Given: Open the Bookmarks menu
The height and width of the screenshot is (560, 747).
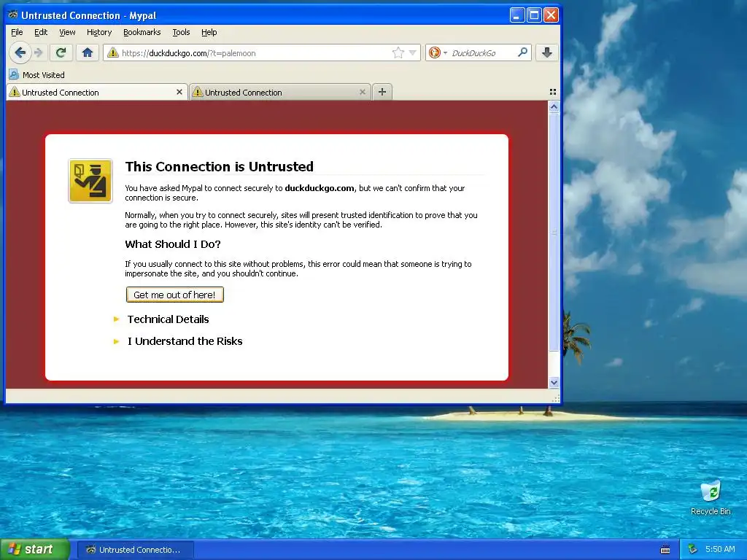Looking at the screenshot, I should pyautogui.click(x=142, y=32).
